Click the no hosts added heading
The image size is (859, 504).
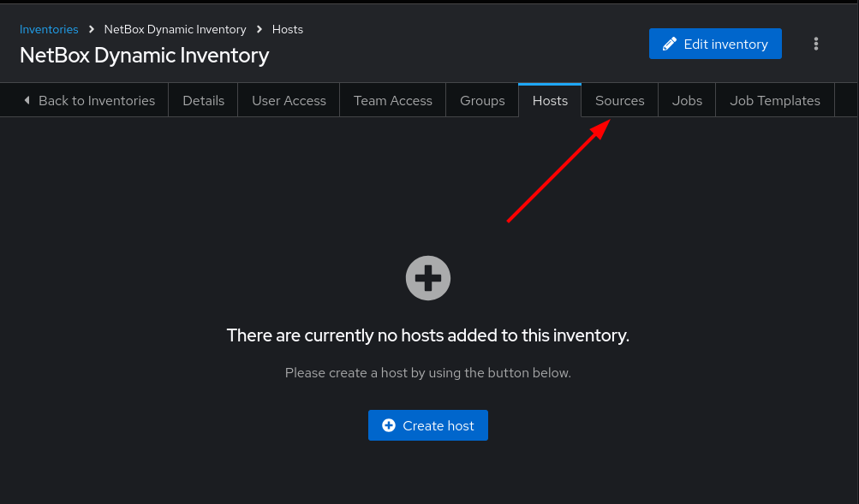click(x=428, y=335)
